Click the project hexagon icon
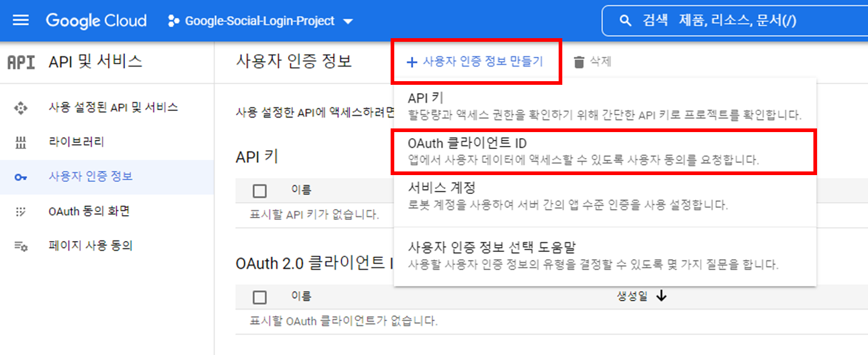 [173, 21]
